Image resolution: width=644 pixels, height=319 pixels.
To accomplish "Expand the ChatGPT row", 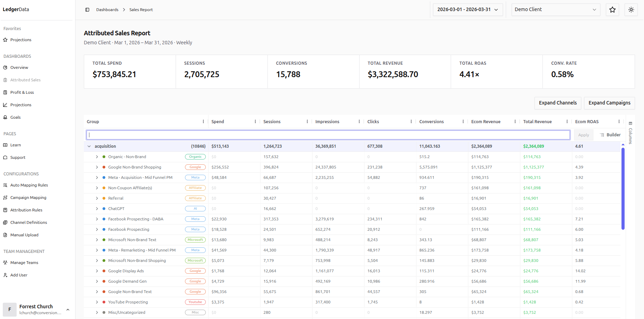I will [x=97, y=209].
